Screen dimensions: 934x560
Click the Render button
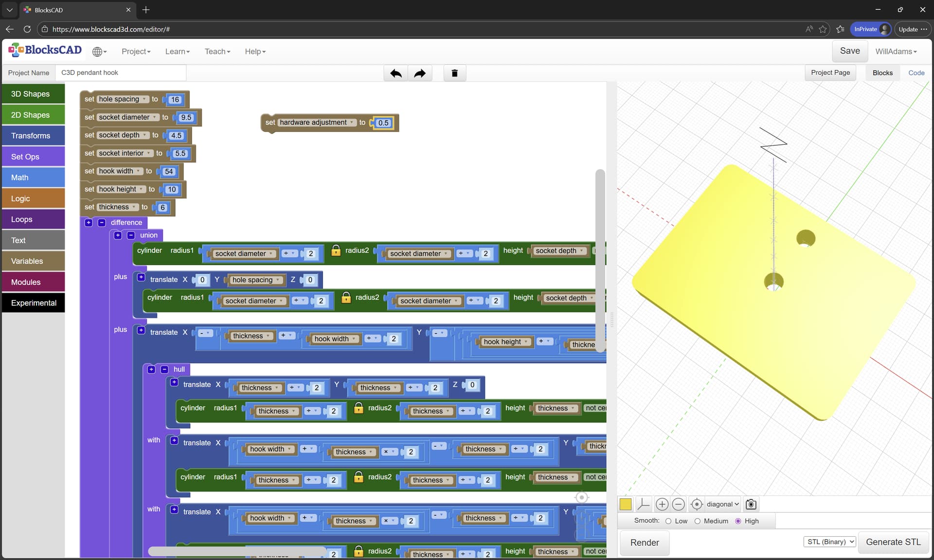point(645,542)
